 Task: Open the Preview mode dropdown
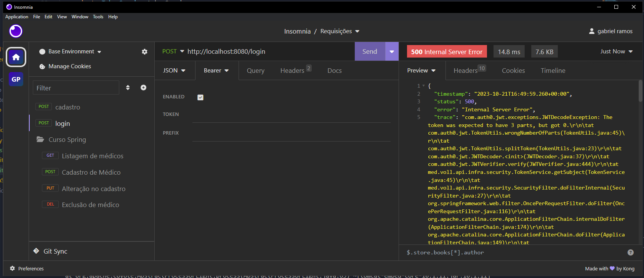[421, 71]
